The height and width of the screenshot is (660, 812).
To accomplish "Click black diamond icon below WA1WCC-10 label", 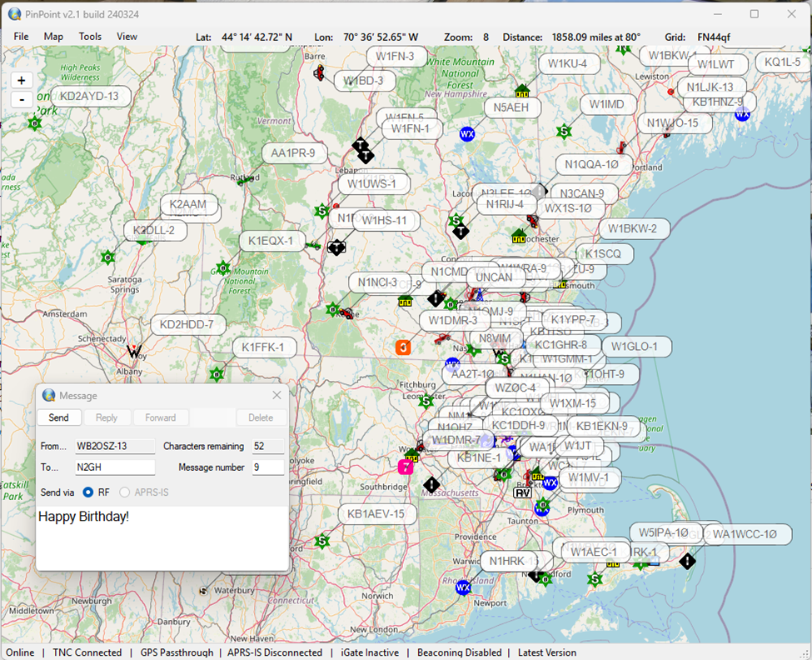I will (x=687, y=561).
